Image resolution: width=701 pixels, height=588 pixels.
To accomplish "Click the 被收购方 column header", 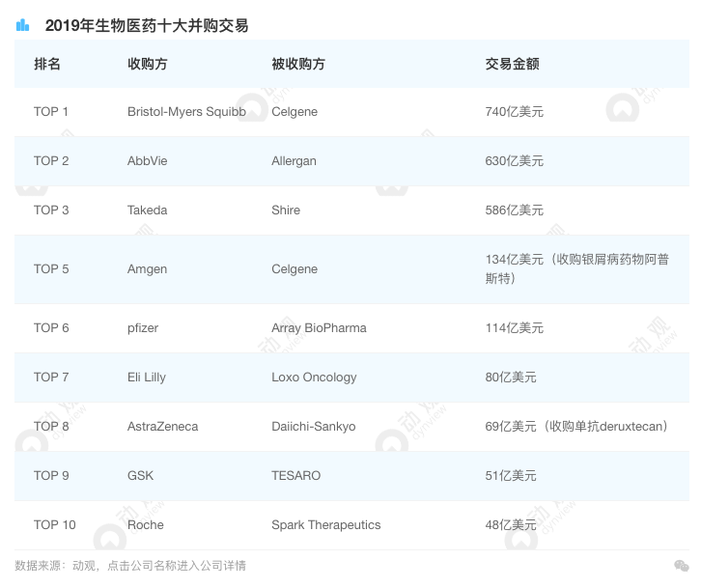I will pos(298,64).
